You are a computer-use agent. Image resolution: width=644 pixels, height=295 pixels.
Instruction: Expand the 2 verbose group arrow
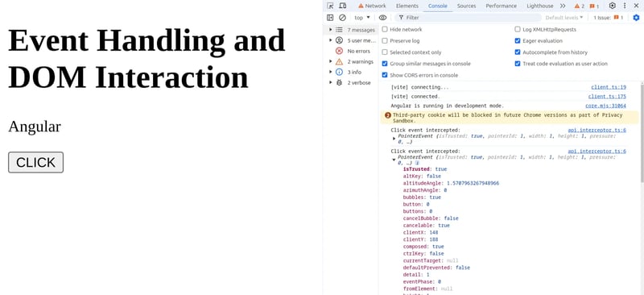(331, 82)
